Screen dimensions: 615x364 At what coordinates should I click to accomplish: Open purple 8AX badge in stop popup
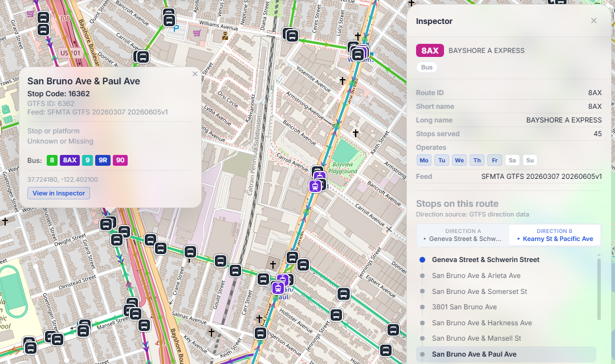[x=70, y=160]
